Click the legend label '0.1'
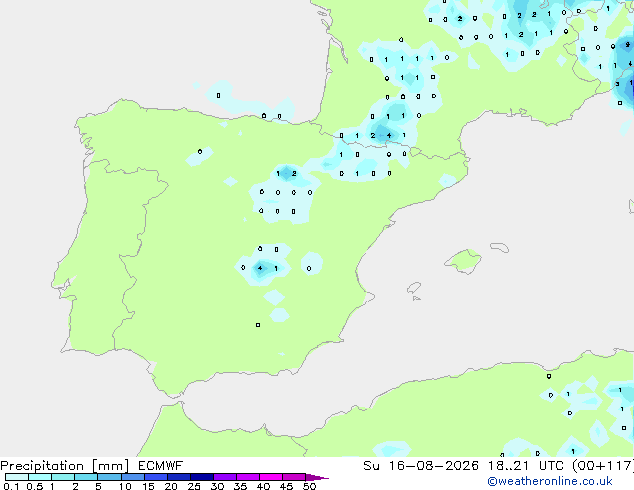The image size is (634, 490). 11,486
